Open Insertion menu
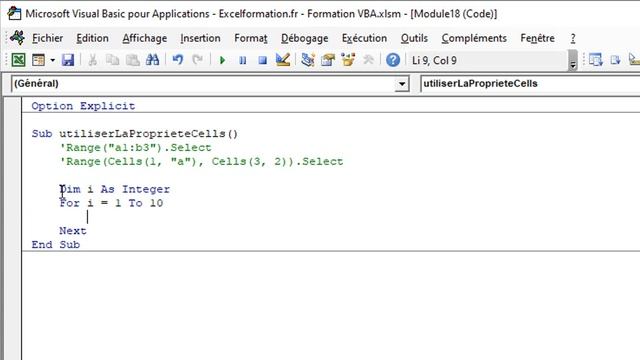 (200, 38)
